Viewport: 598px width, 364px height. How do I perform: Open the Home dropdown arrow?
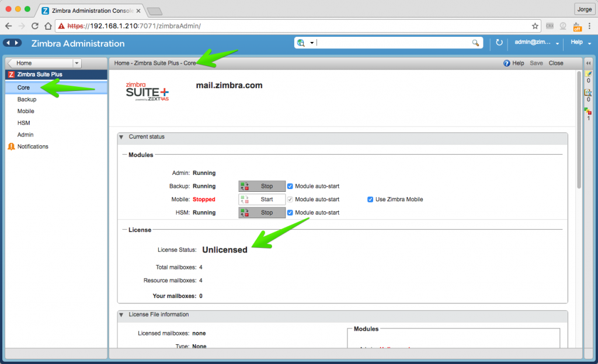(x=77, y=63)
